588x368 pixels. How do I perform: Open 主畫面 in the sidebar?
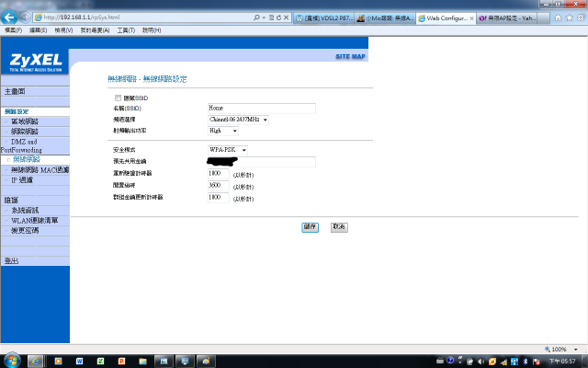pyautogui.click(x=15, y=91)
